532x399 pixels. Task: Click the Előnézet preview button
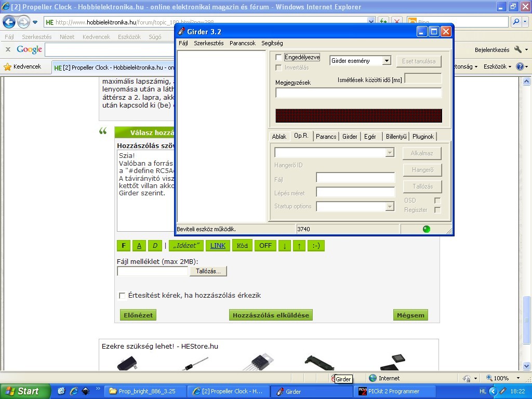click(x=138, y=315)
